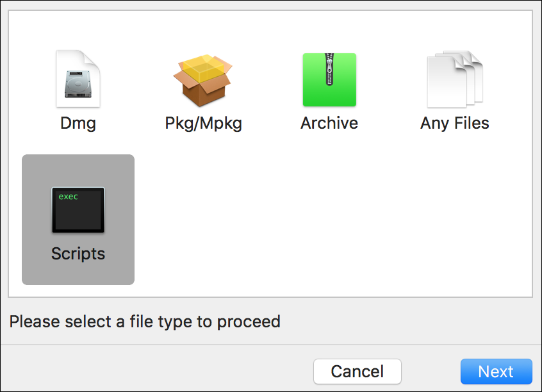542x392 pixels.
Task: Pick the green Archive zipper icon
Action: 329,78
